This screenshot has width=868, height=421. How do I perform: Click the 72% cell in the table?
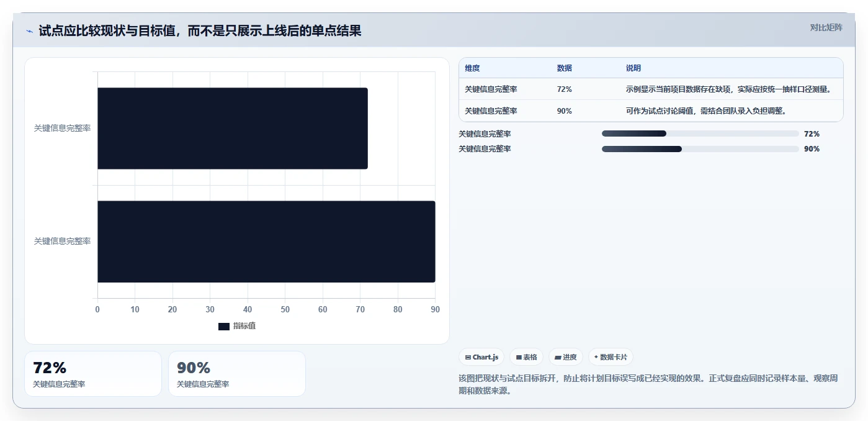pyautogui.click(x=565, y=89)
